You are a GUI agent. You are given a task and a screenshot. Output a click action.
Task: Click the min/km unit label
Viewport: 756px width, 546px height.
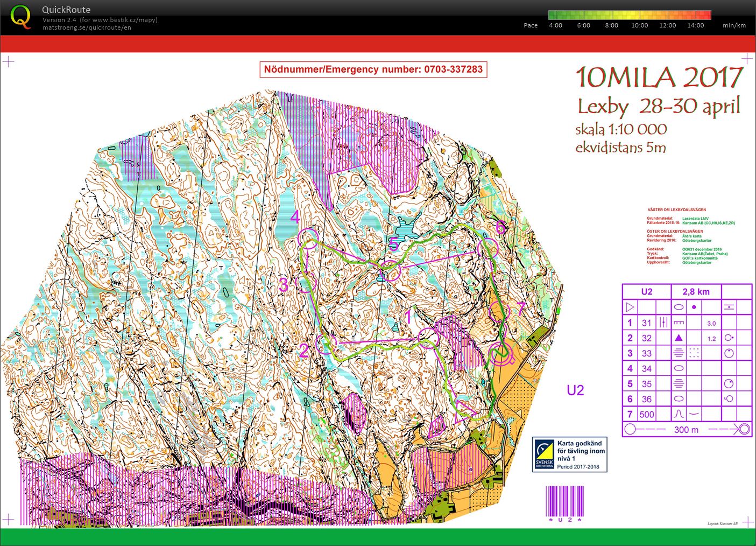click(734, 25)
